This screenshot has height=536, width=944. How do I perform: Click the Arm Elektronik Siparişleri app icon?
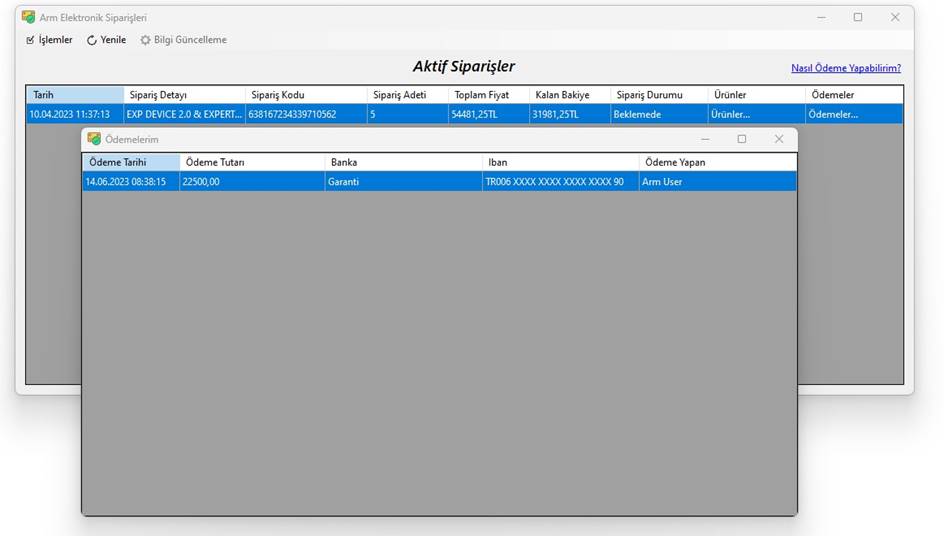coord(29,17)
